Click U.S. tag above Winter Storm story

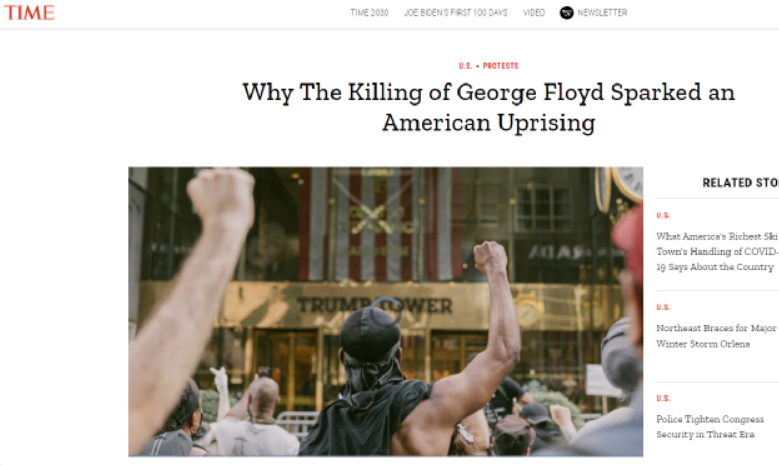point(663,307)
